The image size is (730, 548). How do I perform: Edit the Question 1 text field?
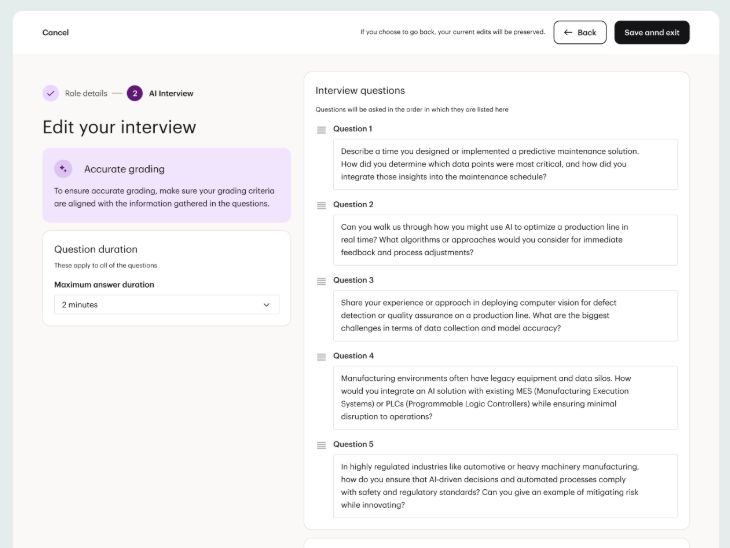coord(505,164)
